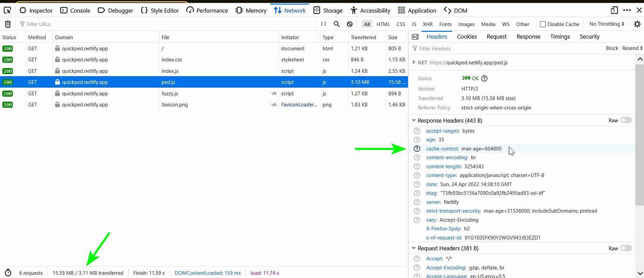The height and width of the screenshot is (278, 644).
Task: Click the turtle icon on favicon.png row
Action: pos(274,104)
